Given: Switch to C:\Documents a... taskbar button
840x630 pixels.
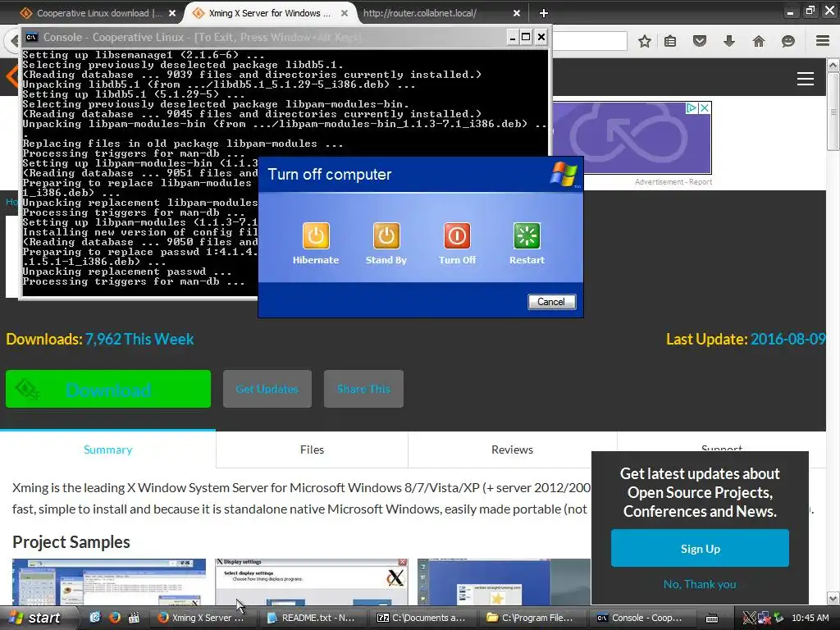Looking at the screenshot, I should [x=422, y=618].
